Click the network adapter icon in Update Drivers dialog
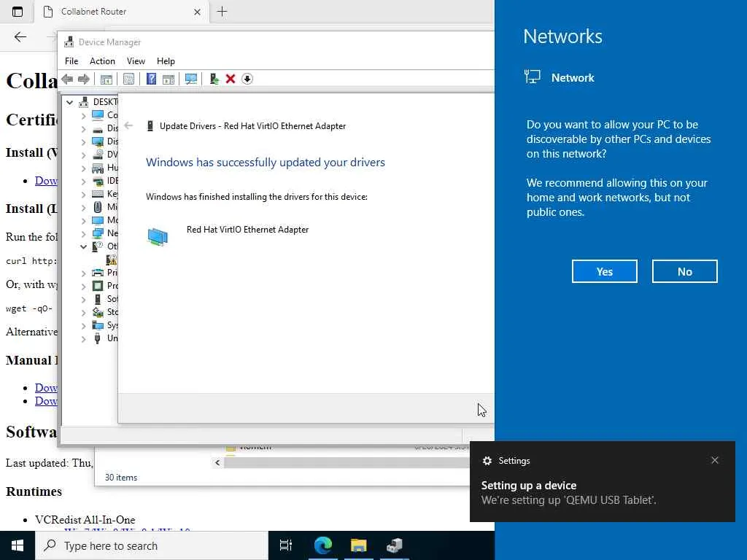Viewport: 747px width, 560px height. click(x=158, y=237)
